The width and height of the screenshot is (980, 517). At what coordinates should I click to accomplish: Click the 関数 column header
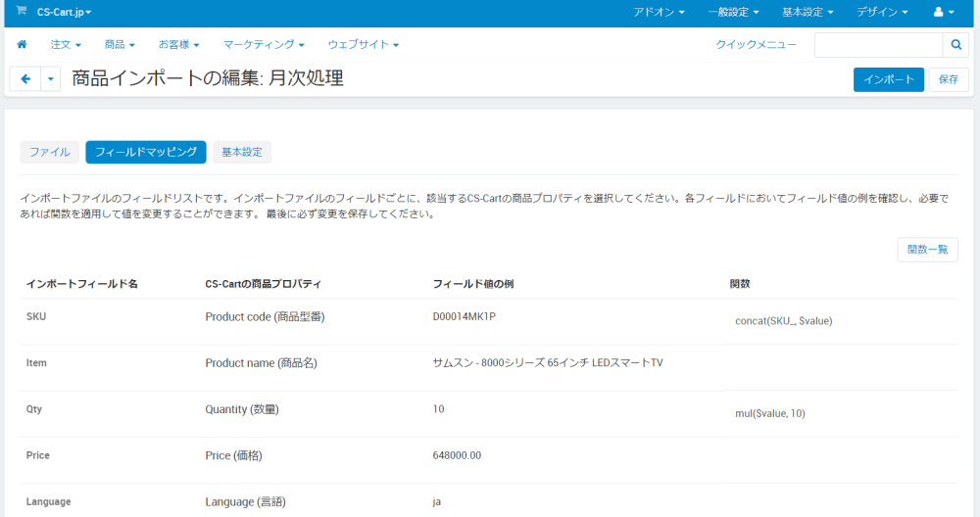(x=740, y=284)
